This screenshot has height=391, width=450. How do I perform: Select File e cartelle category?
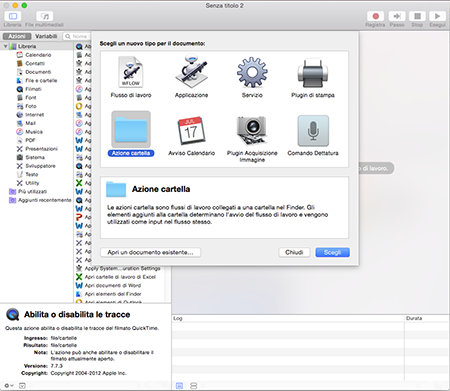41,80
